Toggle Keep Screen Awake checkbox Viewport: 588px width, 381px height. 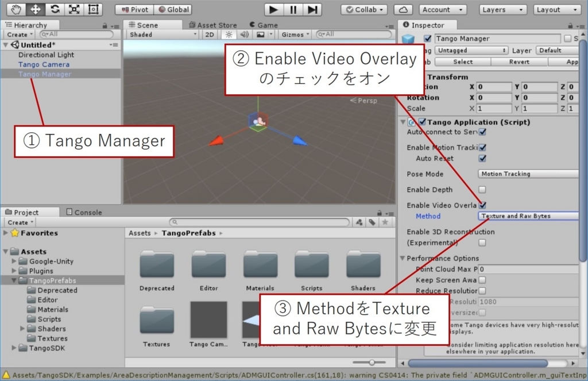pyautogui.click(x=482, y=280)
